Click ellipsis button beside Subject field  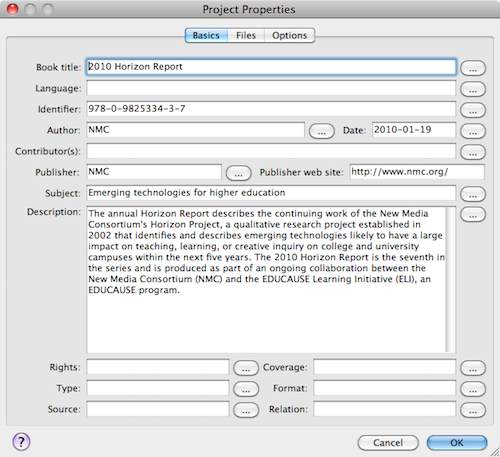(473, 194)
